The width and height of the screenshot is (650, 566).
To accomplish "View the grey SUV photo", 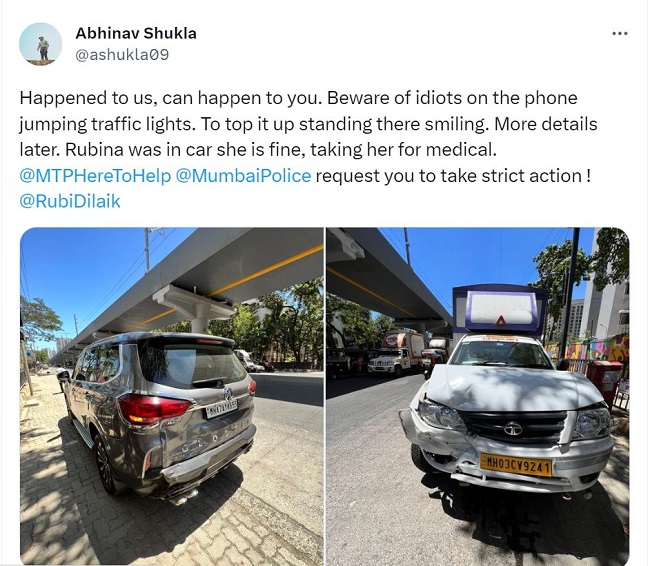I will [172, 396].
